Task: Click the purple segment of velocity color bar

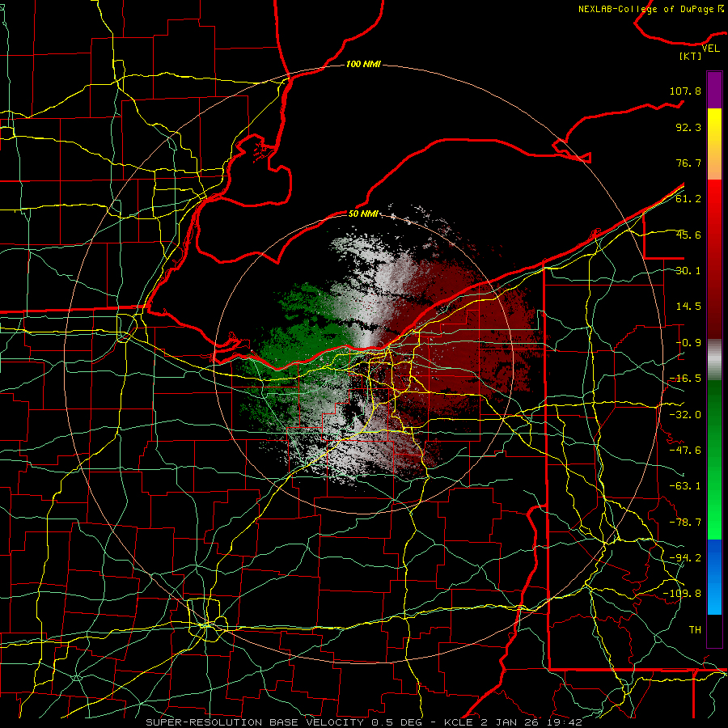Action: (x=714, y=90)
